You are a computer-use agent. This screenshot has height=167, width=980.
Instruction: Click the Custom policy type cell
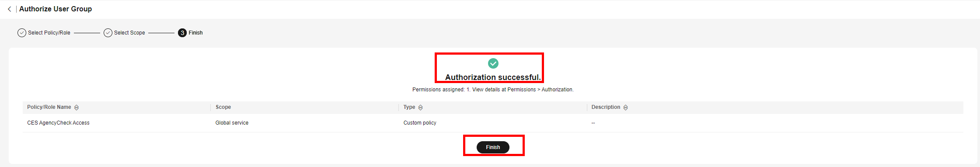point(420,123)
